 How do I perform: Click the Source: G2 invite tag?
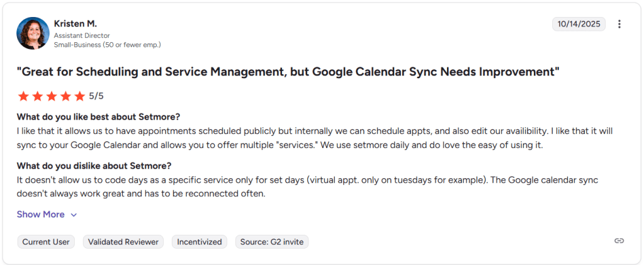point(272,242)
